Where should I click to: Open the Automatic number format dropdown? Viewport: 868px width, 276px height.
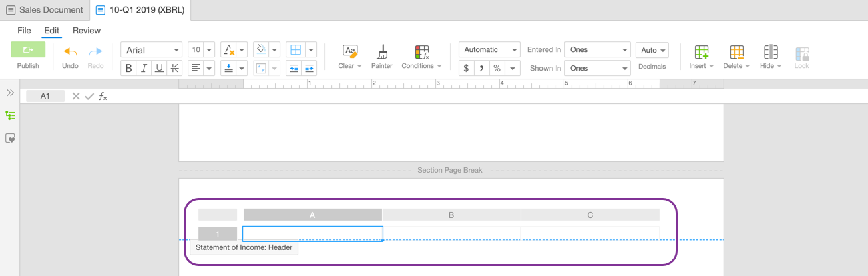coord(489,50)
